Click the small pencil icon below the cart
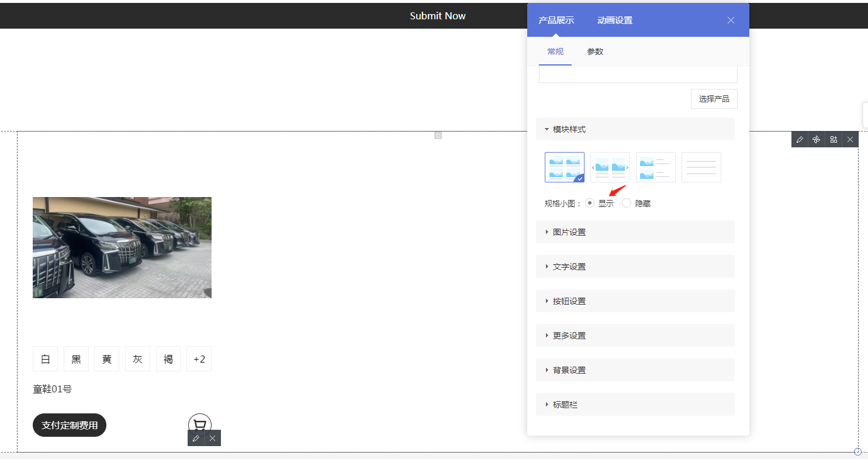This screenshot has width=868, height=459. coord(196,438)
